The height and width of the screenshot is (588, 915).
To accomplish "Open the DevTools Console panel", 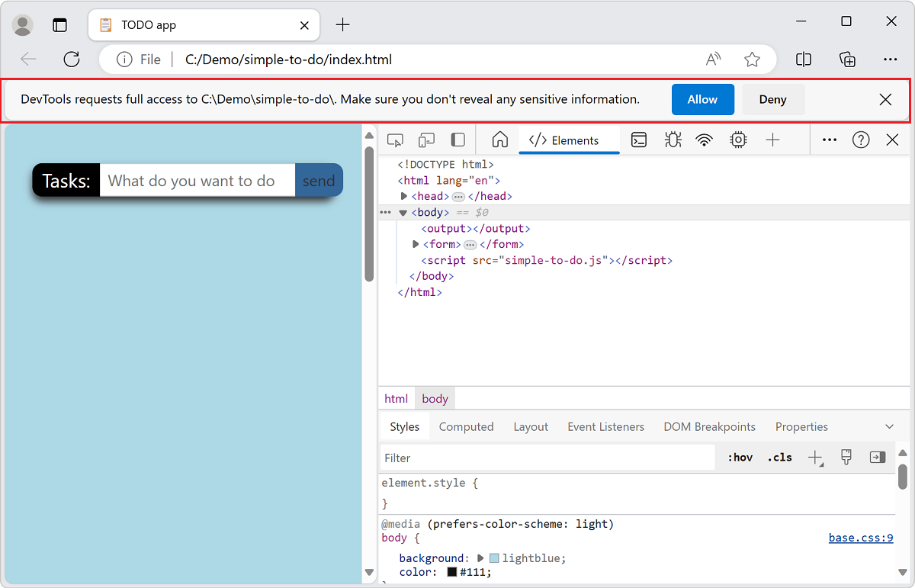I will [638, 140].
